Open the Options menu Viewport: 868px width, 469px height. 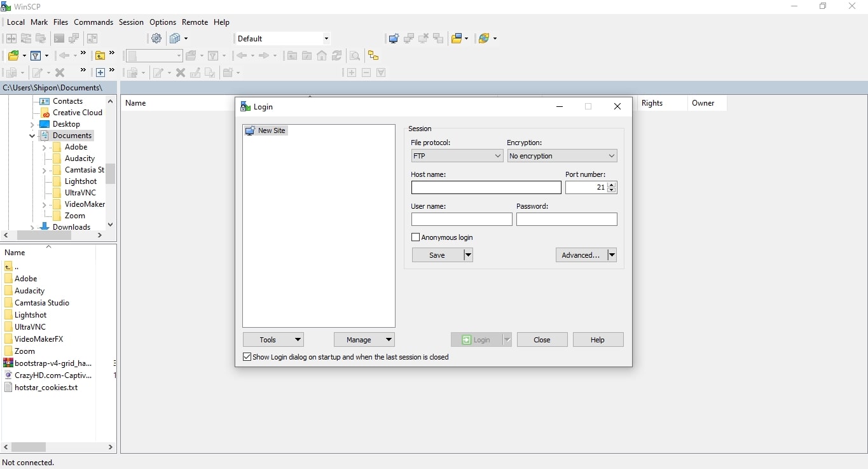click(x=163, y=22)
